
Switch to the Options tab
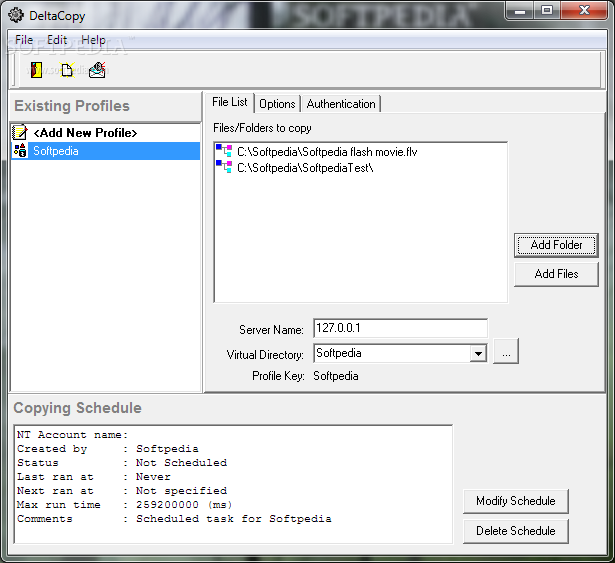click(x=277, y=104)
